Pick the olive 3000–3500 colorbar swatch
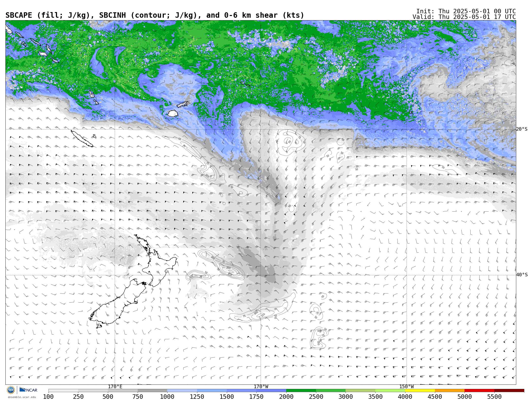 360,391
